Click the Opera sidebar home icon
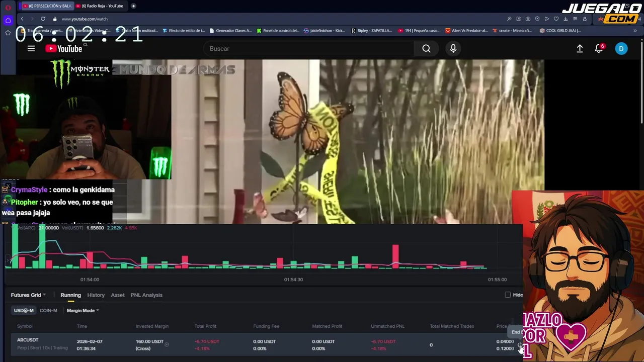This screenshot has height=362, width=644. click(8, 20)
